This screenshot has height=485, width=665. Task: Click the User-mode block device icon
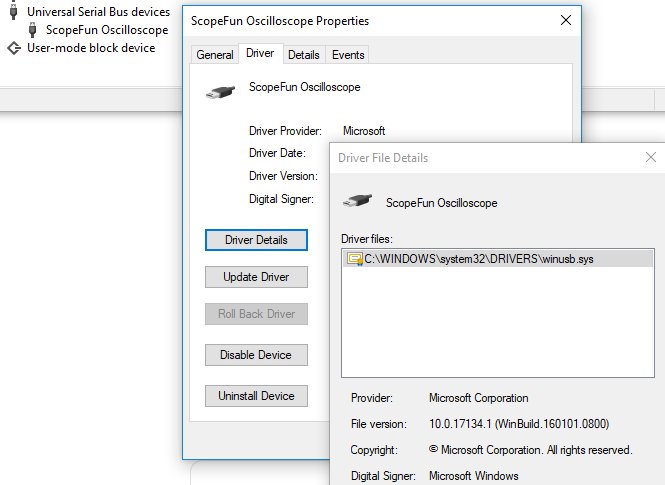click(x=14, y=48)
